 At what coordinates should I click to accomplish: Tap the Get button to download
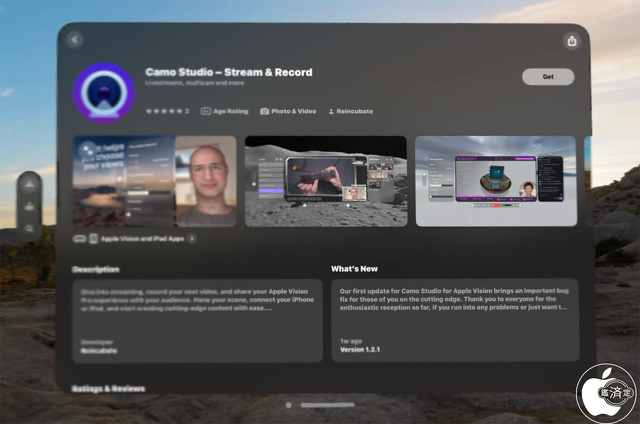click(547, 77)
